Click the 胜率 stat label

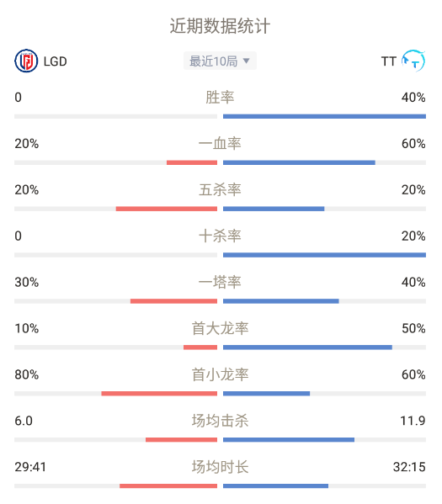[x=220, y=98]
